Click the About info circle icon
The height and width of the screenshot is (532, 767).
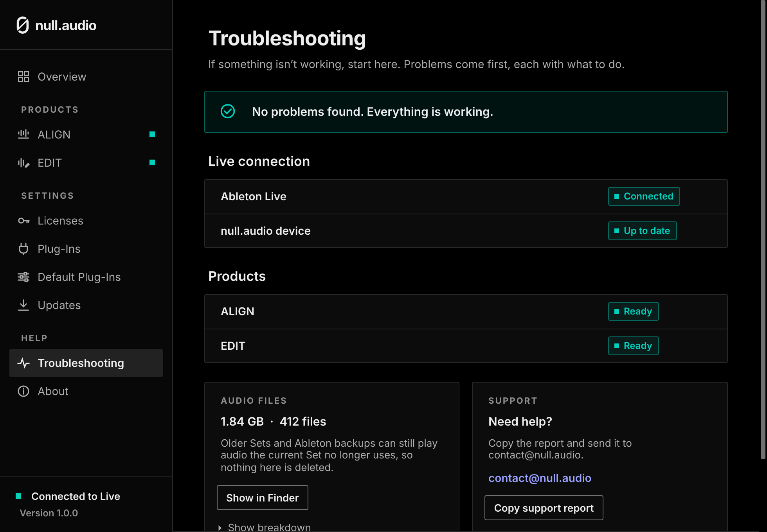tap(23, 391)
